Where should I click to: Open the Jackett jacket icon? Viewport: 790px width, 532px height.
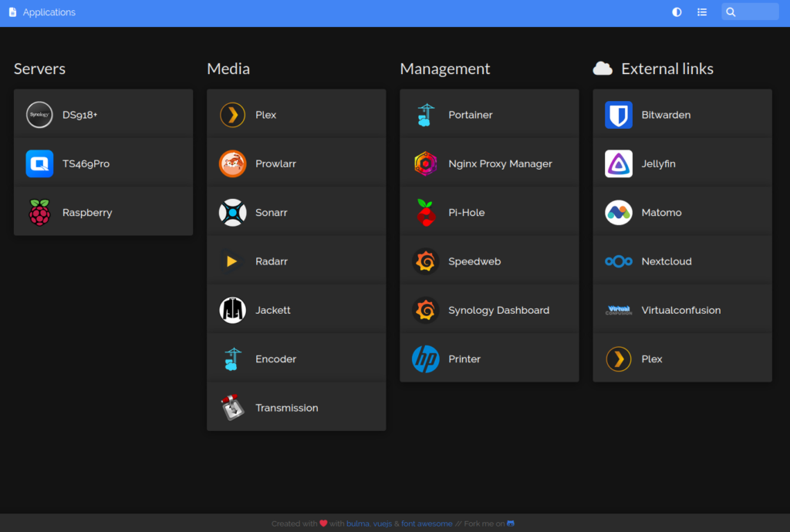[232, 310]
